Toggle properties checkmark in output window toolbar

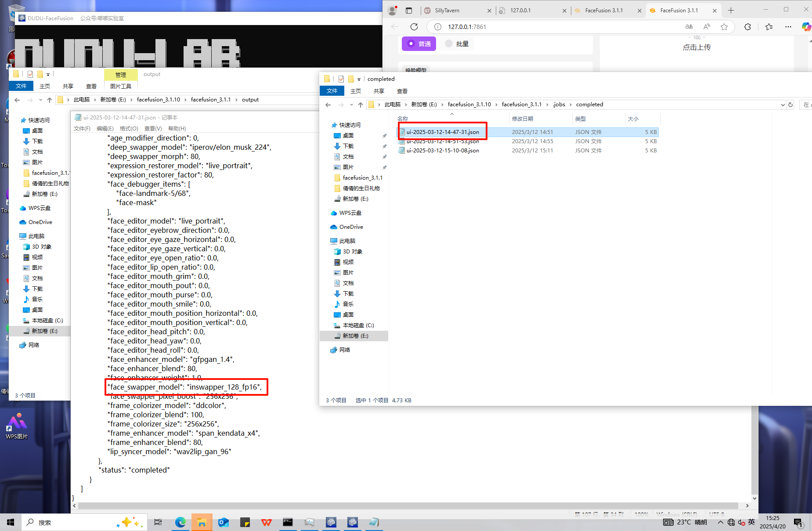(x=30, y=74)
